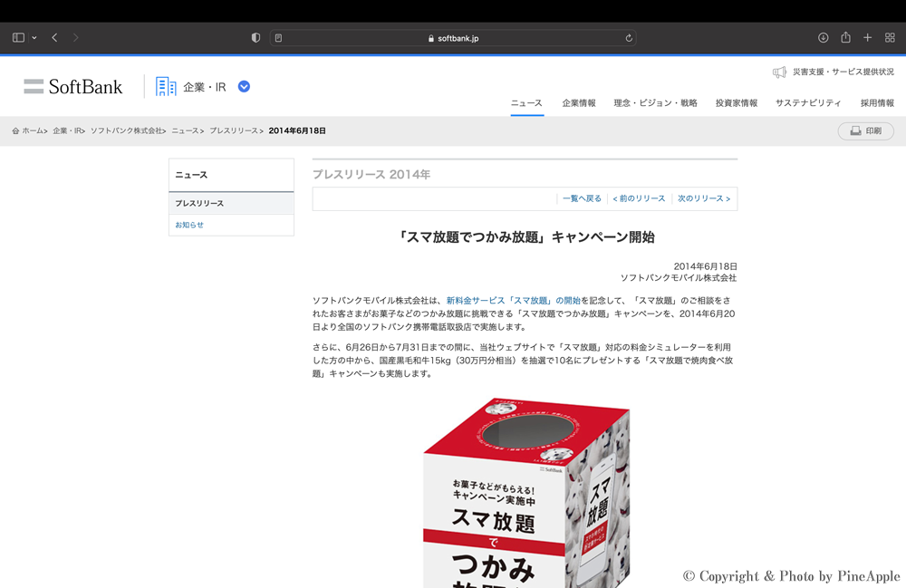Open the privacy shield report icon
This screenshot has height=588, width=906.
pyautogui.click(x=255, y=38)
